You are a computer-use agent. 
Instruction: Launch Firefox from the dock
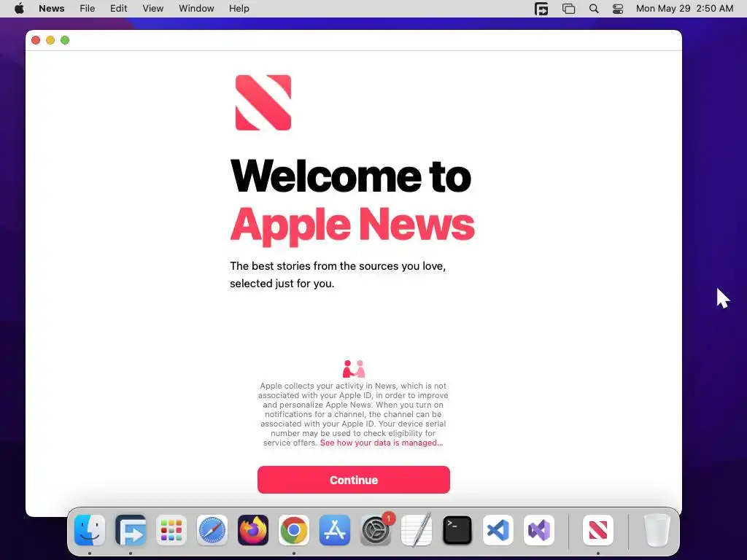point(253,530)
